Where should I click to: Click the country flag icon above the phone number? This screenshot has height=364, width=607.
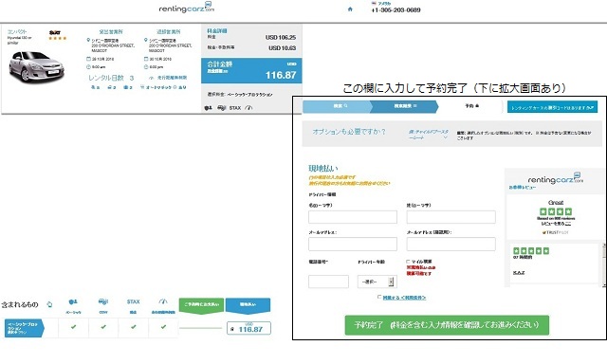click(x=374, y=3)
